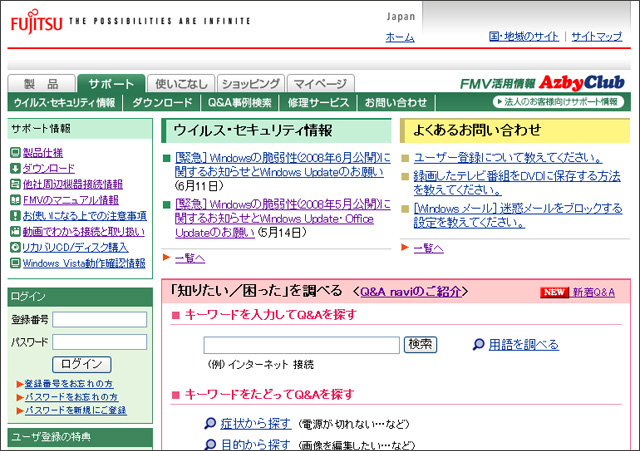Click the disc icon beside リカバリCD/ディスク購入
This screenshot has width=640, height=451.
point(15,247)
